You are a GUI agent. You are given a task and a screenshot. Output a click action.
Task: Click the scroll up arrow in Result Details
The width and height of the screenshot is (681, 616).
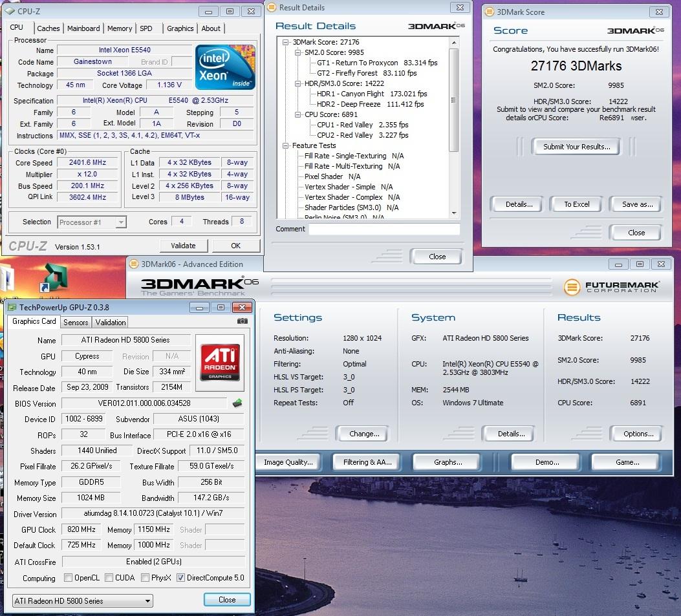pos(454,43)
